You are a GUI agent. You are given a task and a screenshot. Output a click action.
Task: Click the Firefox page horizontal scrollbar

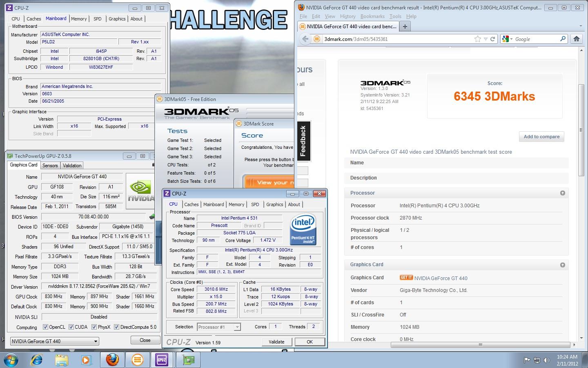click(480, 345)
